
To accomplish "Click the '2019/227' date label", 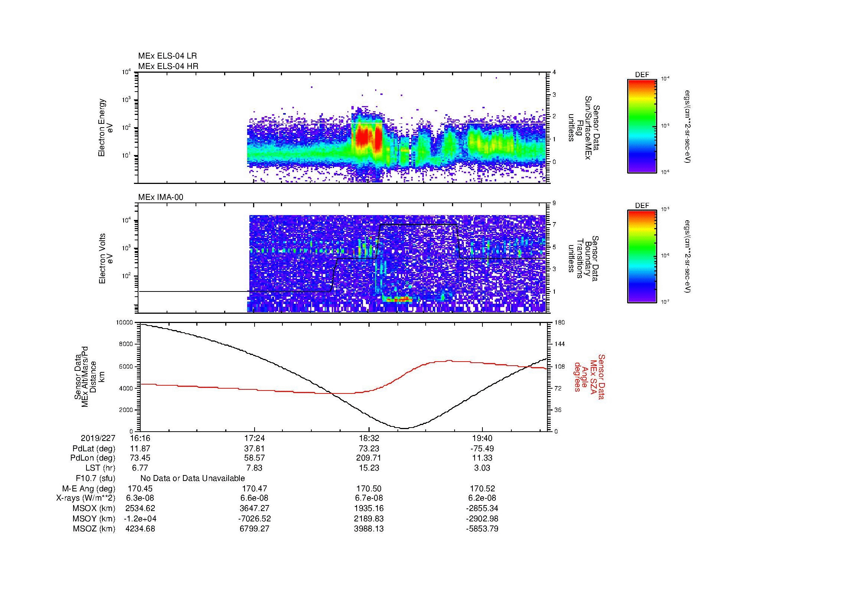I will pos(98,438).
